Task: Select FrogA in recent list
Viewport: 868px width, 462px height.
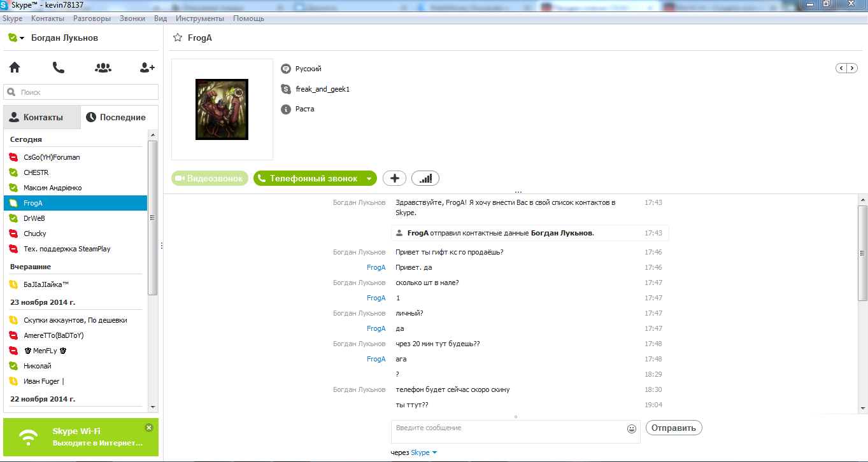Action: click(x=75, y=203)
